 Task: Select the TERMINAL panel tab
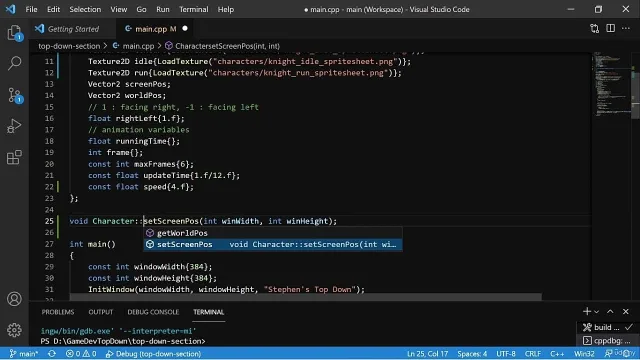coord(209,312)
